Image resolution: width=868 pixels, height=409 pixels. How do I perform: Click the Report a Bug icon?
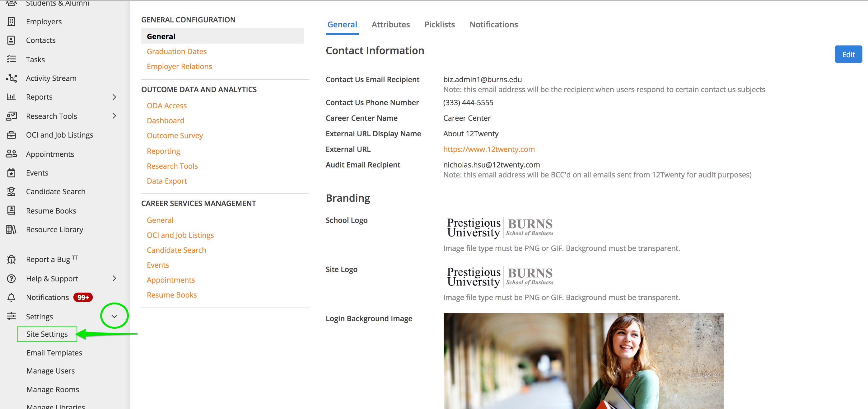[11, 259]
